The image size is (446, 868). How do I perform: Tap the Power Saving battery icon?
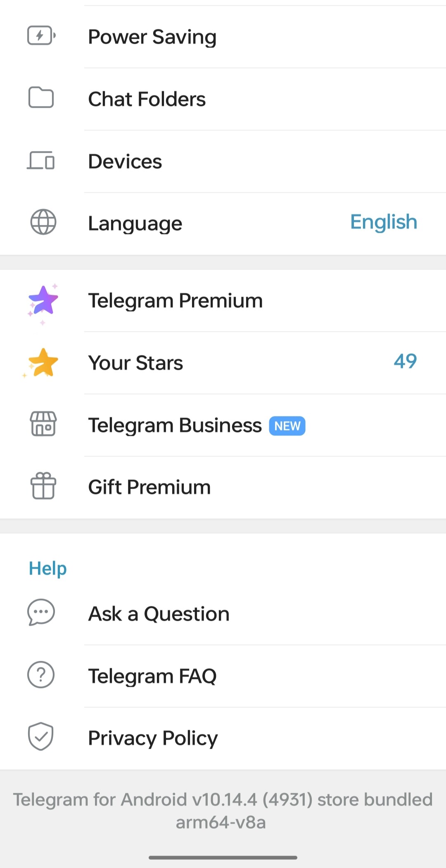(41, 35)
